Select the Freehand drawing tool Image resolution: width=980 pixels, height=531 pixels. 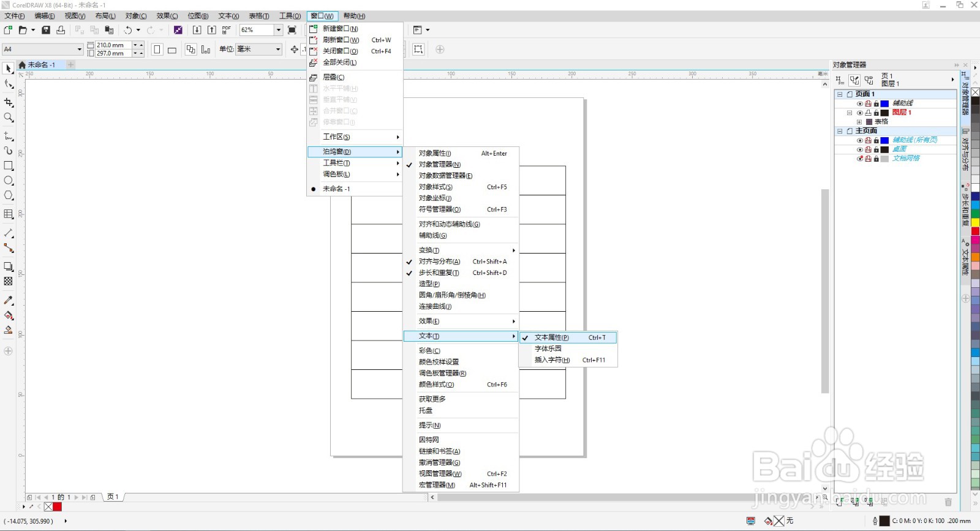(9, 136)
